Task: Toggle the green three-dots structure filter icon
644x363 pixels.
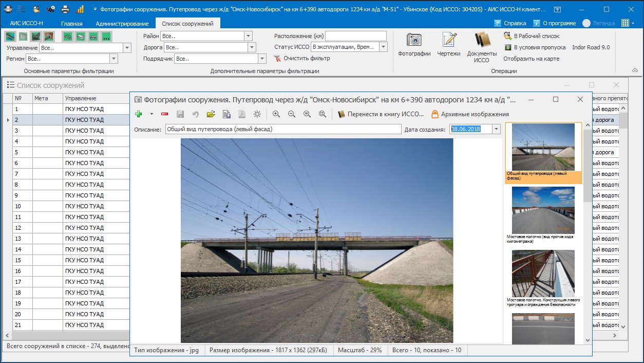Action: (x=106, y=37)
